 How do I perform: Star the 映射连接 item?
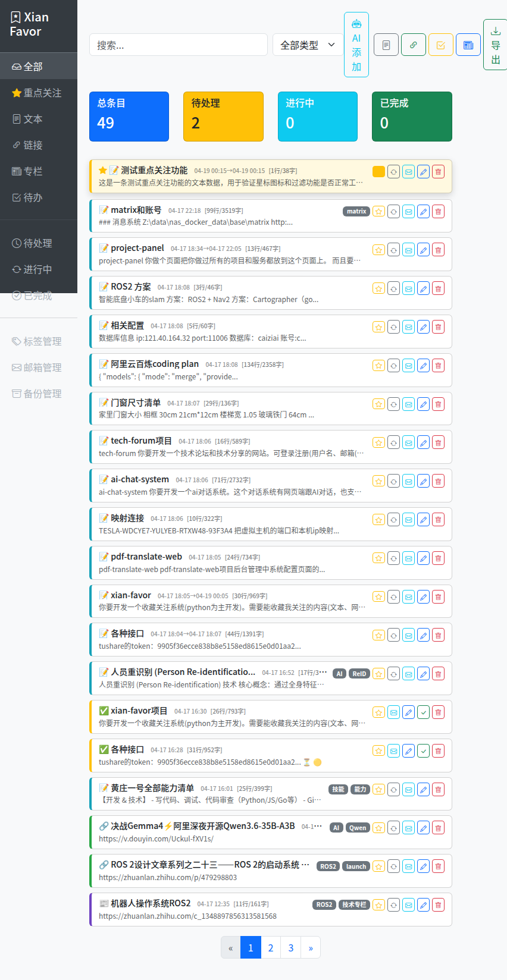[378, 519]
